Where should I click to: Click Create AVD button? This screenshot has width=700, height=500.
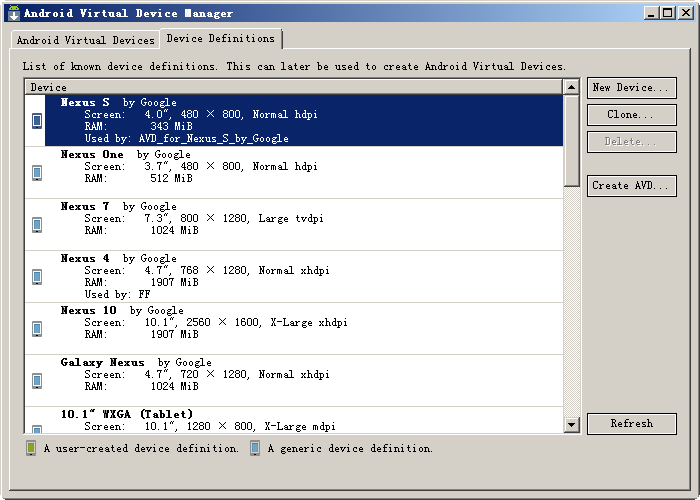(x=632, y=185)
